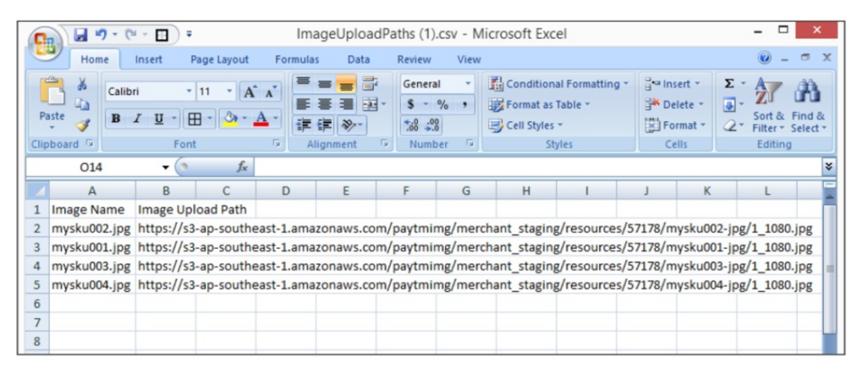Click the Insert Function fx button
Image resolution: width=868 pixels, height=381 pixels.
(x=242, y=166)
